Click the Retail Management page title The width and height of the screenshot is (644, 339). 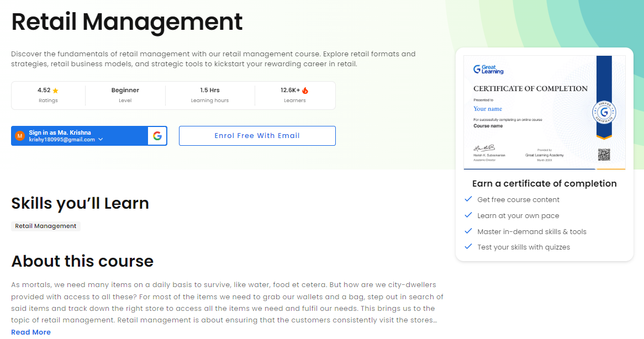point(127,22)
